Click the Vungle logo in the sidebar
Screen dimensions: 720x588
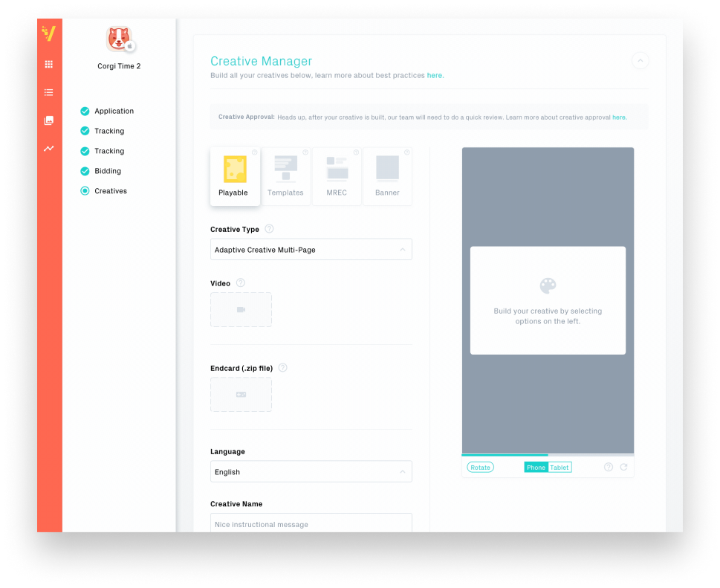pyautogui.click(x=49, y=33)
